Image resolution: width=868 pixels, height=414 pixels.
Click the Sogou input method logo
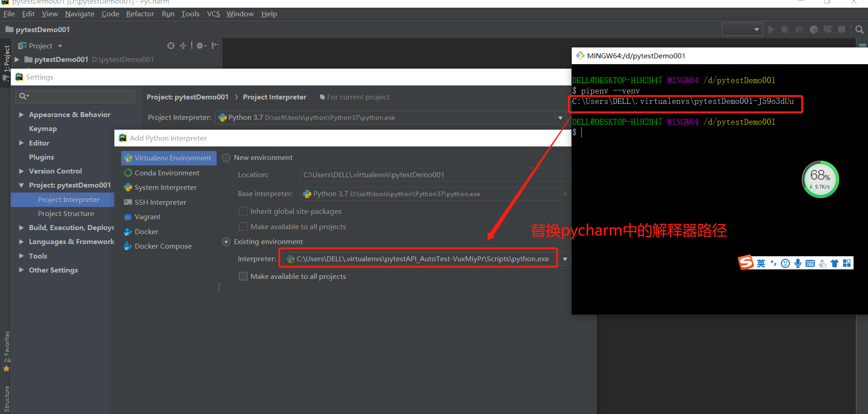click(x=746, y=263)
